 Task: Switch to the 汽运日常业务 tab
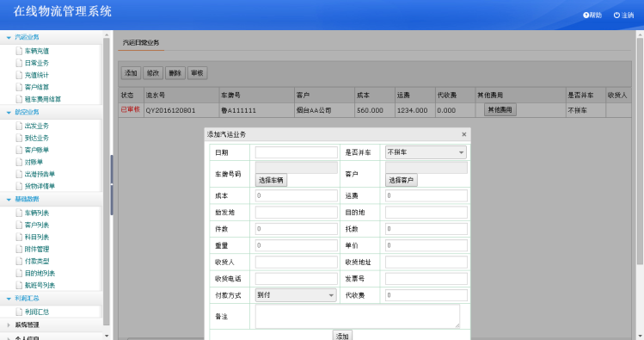tap(141, 43)
